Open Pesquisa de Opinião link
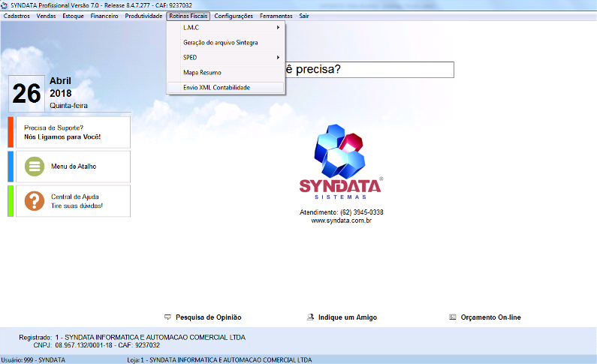Image resolution: width=597 pixels, height=364 pixels. click(208, 317)
